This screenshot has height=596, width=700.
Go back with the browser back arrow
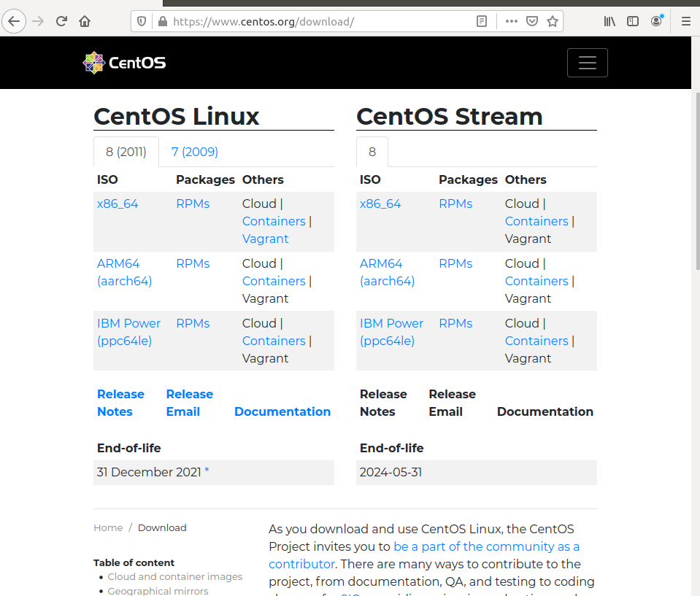point(14,21)
